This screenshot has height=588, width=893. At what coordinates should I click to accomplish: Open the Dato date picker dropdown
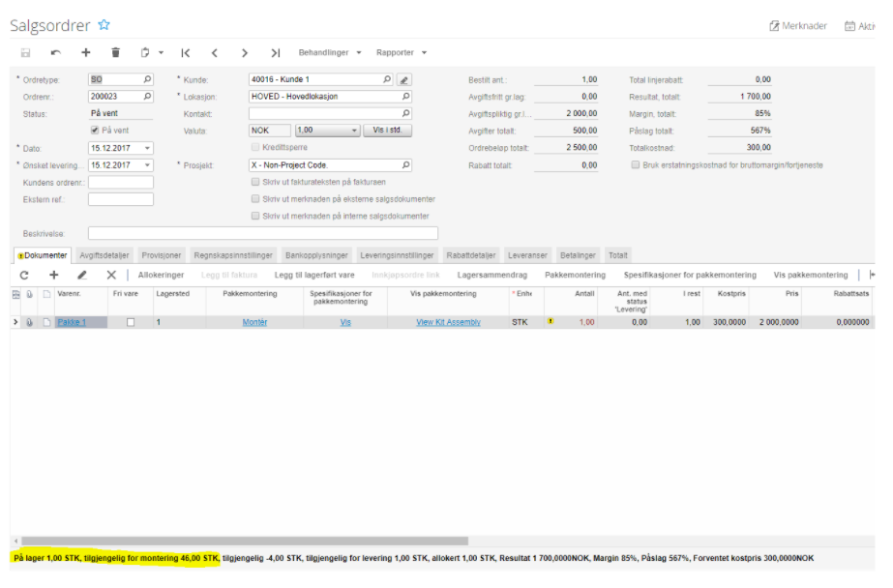coord(147,149)
